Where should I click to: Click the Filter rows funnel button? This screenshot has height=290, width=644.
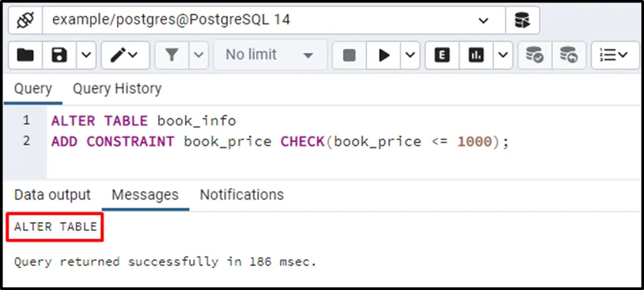[x=172, y=55]
